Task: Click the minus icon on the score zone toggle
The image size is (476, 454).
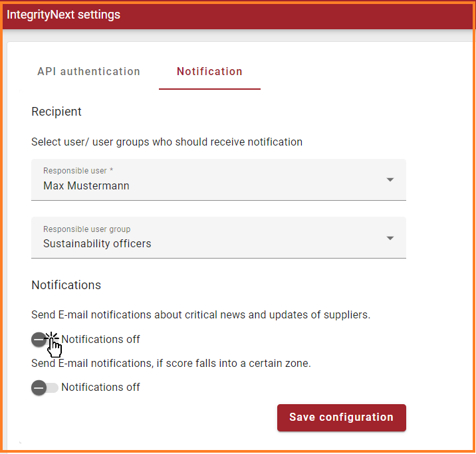Action: tap(39, 388)
